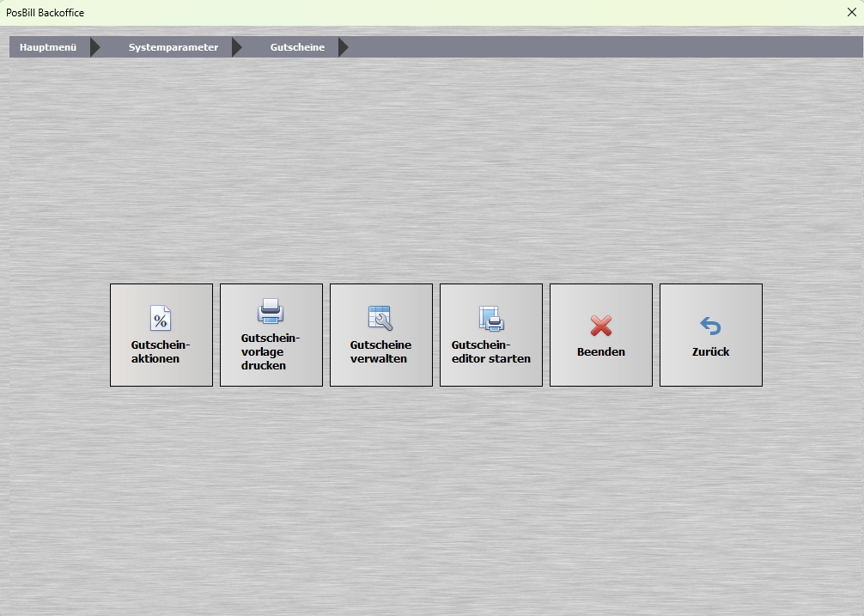The width and height of the screenshot is (864, 616).
Task: Go to Systemparameter breadcrumb item
Action: click(173, 47)
